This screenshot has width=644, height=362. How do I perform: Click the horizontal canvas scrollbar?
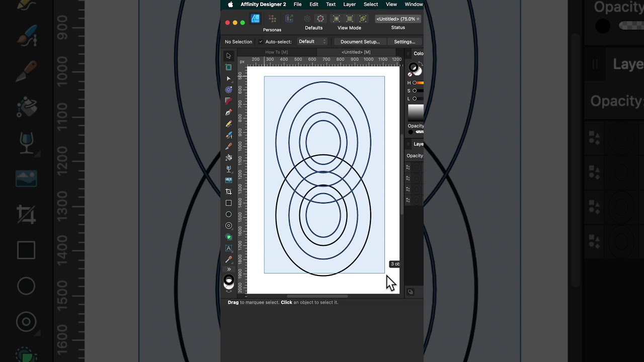(x=317, y=296)
